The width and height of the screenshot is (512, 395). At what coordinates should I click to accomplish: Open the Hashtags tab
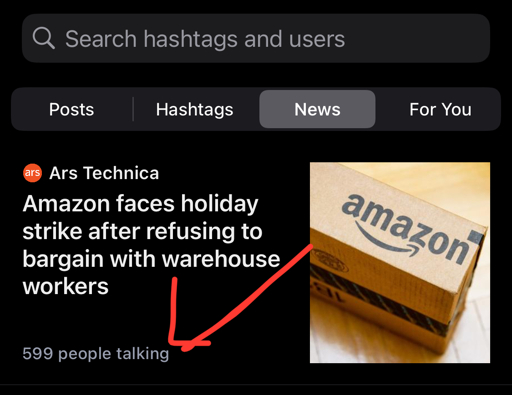point(195,109)
